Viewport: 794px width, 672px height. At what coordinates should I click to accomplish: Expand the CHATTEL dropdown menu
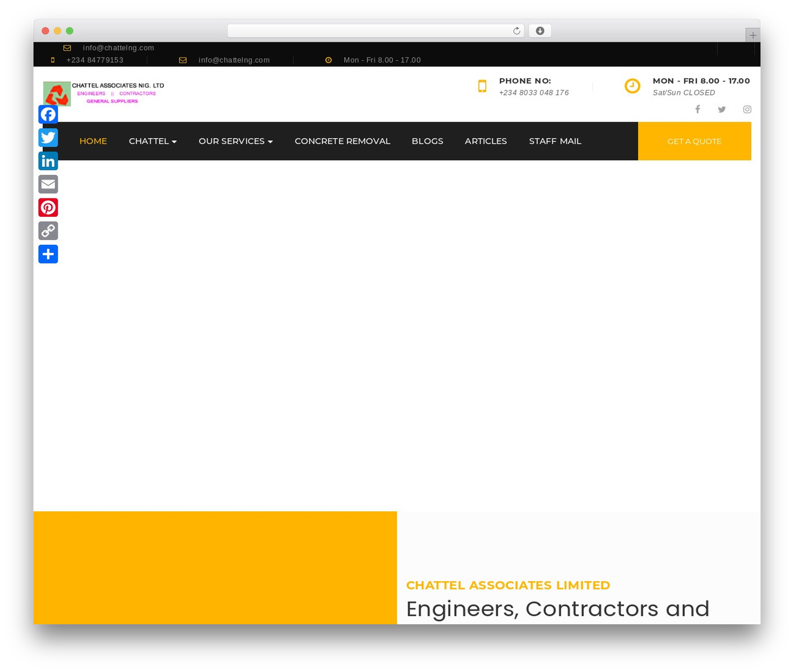(153, 141)
